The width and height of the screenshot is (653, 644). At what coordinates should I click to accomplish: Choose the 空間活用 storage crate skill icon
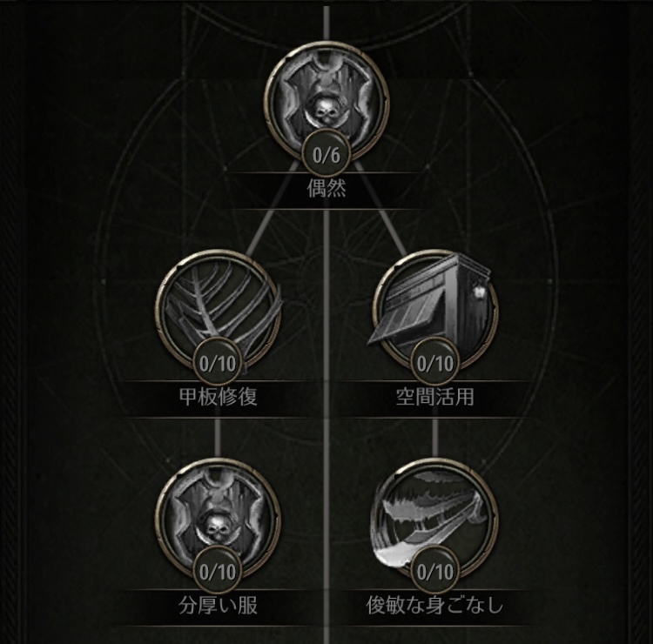435,312
